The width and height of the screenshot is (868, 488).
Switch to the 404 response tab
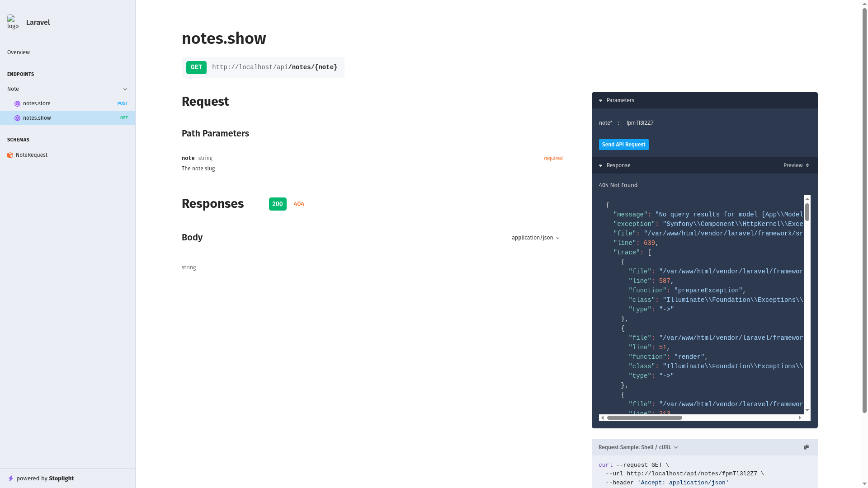(x=299, y=204)
